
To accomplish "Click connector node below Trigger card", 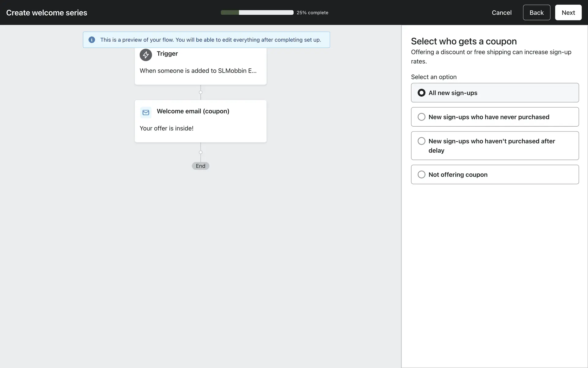I will coord(201,92).
